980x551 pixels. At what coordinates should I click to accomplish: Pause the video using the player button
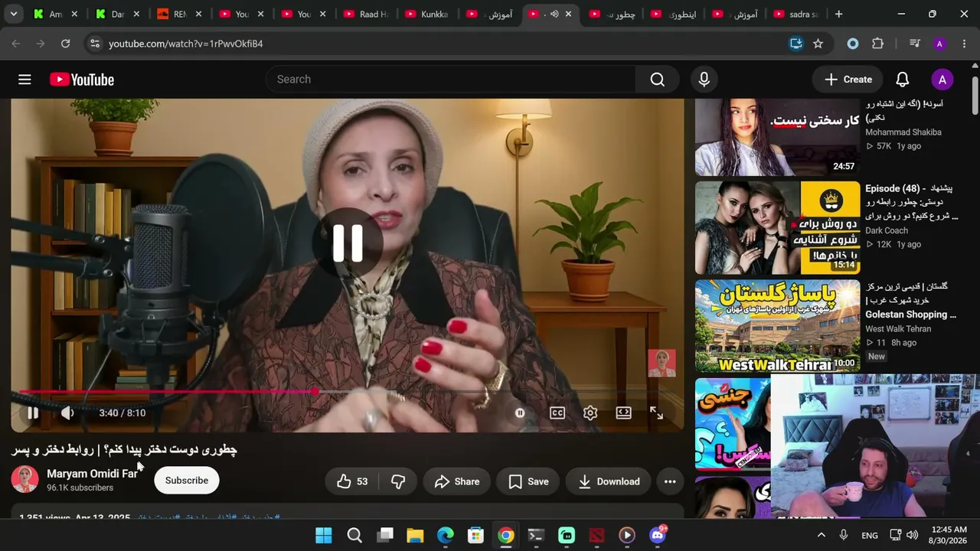(33, 412)
